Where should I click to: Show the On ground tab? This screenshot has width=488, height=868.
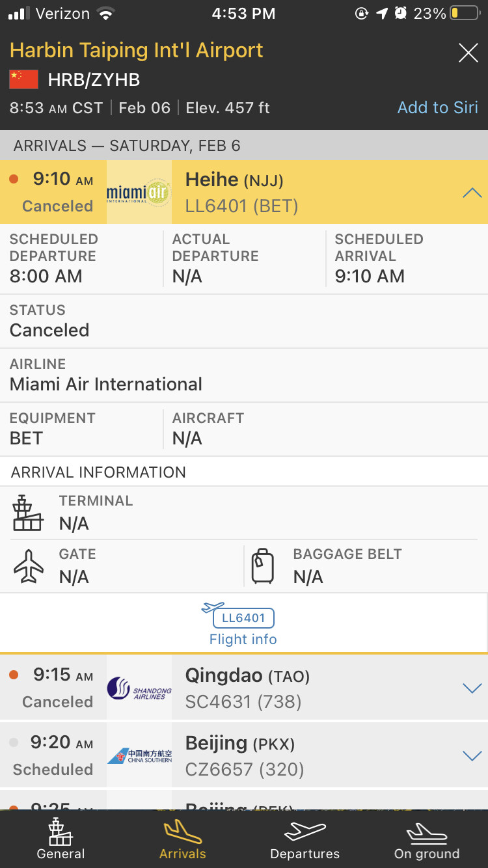click(427, 840)
